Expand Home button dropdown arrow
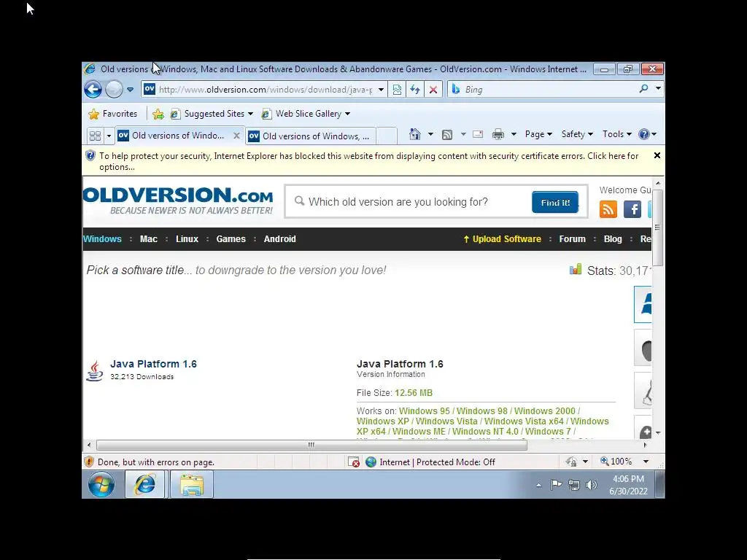747x560 pixels. click(x=430, y=134)
